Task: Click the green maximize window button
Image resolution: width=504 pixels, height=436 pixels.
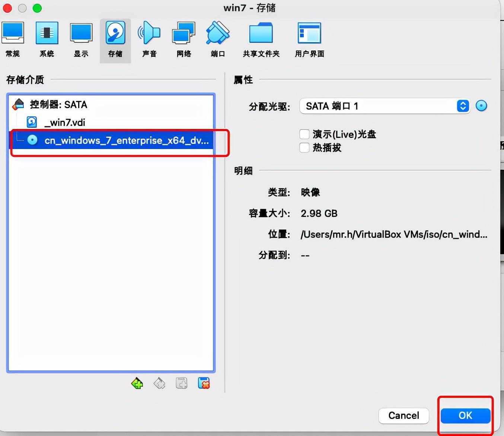Action: tap(37, 8)
